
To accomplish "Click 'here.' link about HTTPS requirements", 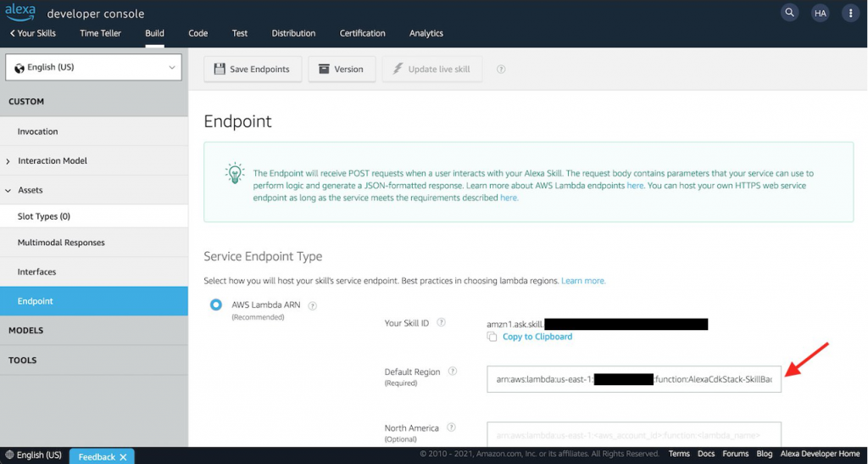I will pos(509,198).
